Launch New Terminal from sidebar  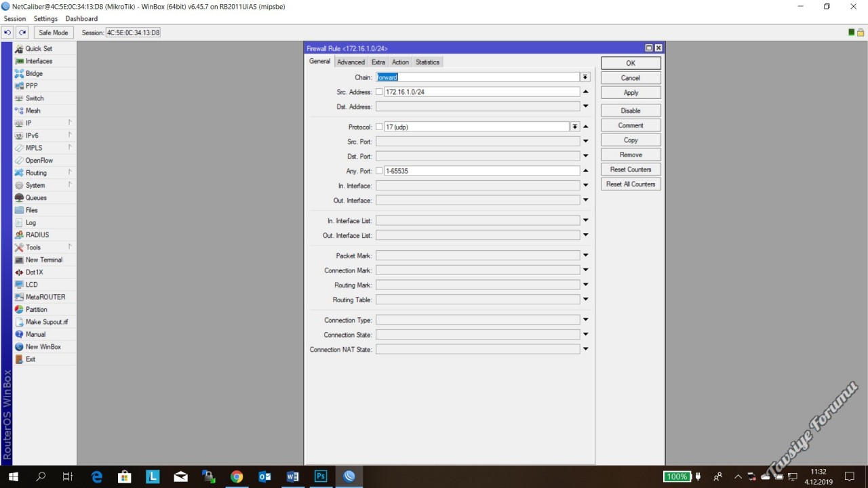pyautogui.click(x=44, y=260)
